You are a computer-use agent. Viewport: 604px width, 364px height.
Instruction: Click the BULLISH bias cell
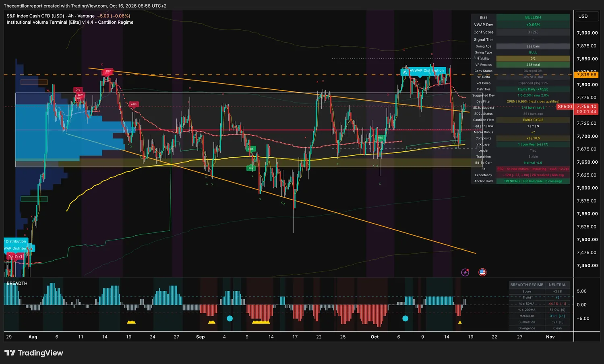coord(533,17)
